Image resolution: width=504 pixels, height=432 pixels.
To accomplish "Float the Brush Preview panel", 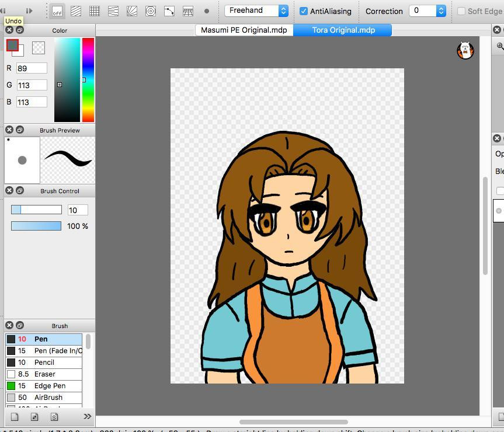I will pos(20,130).
